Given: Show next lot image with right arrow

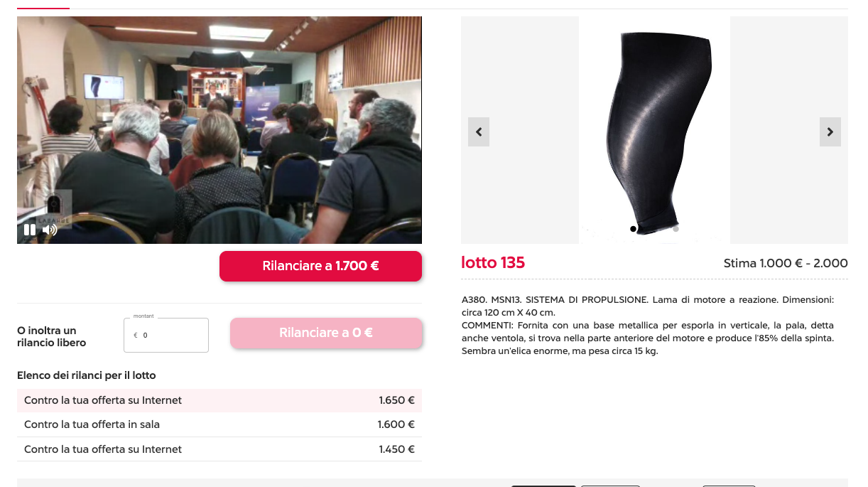Looking at the screenshot, I should [x=830, y=132].
